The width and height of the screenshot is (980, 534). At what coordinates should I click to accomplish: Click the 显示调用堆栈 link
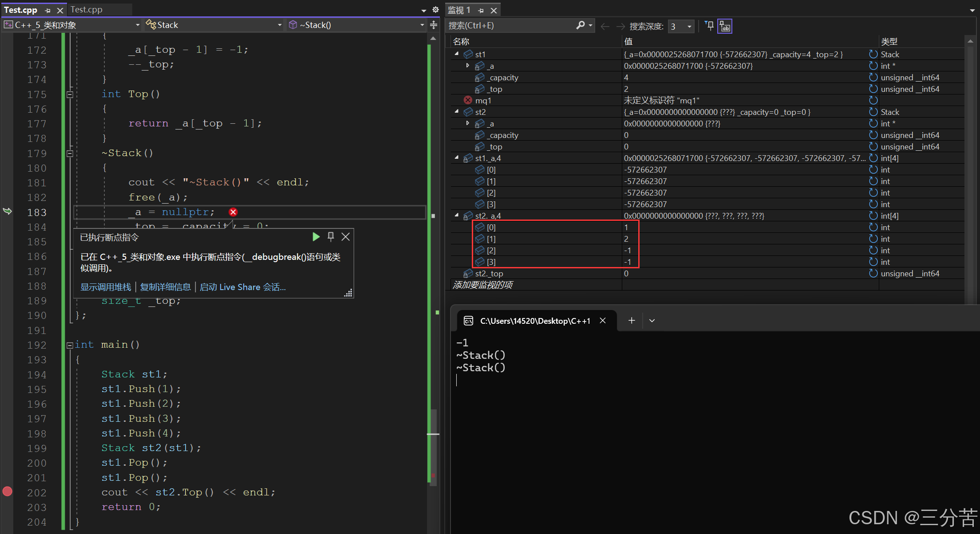click(106, 287)
